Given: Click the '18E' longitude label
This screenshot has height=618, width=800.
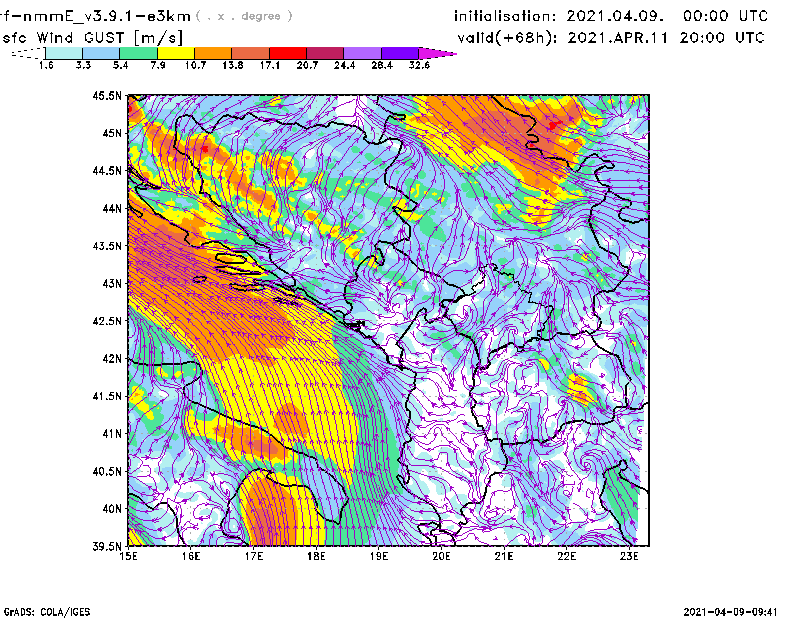Looking at the screenshot, I should click(x=316, y=556).
